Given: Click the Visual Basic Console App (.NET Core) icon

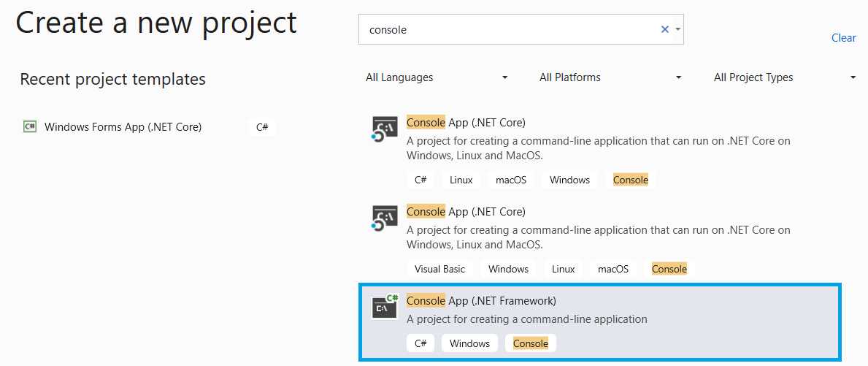Looking at the screenshot, I should tap(384, 218).
